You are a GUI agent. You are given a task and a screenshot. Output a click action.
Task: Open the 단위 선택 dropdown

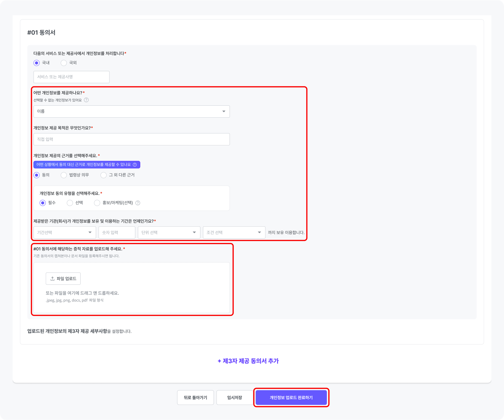point(169,233)
